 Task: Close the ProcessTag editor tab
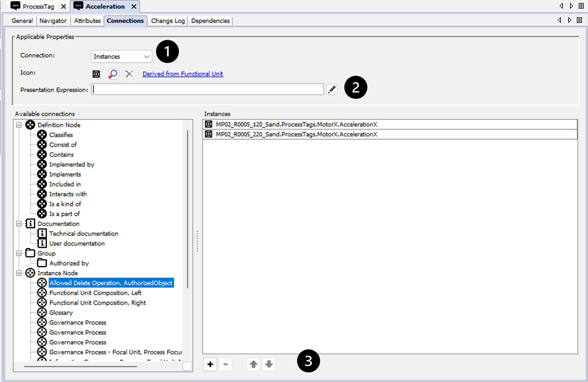(x=64, y=7)
